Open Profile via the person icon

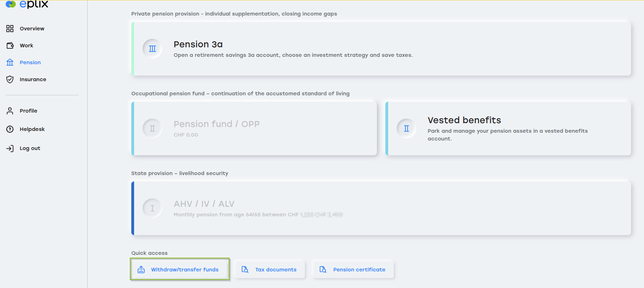(x=10, y=111)
